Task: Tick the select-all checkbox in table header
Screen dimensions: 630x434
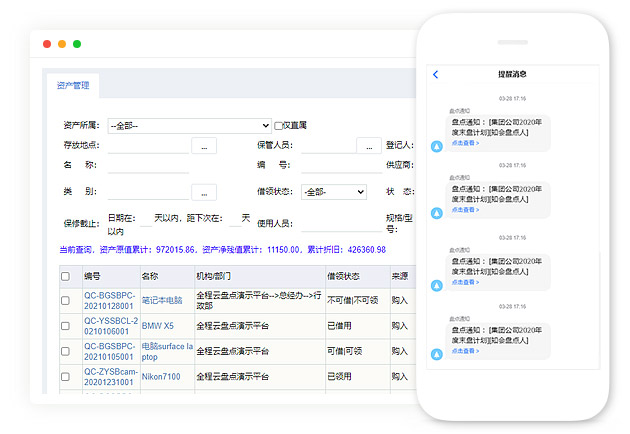Action: pos(65,276)
